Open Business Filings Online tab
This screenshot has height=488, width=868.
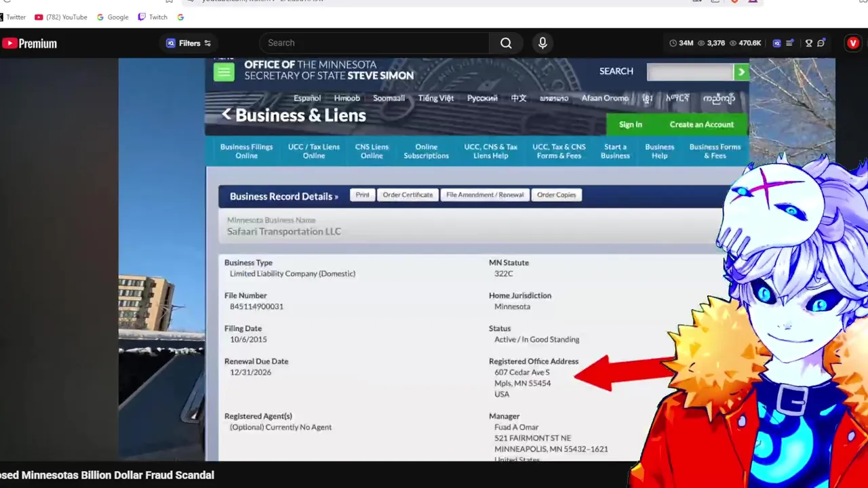click(246, 151)
